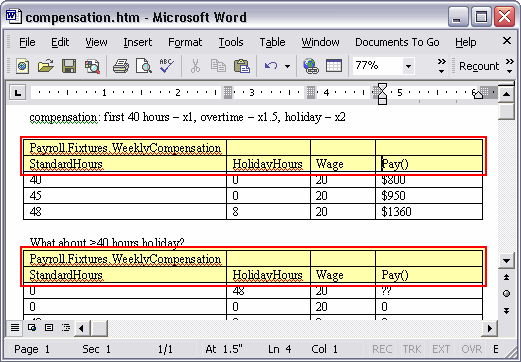Close the document with menu bar X

tap(507, 41)
